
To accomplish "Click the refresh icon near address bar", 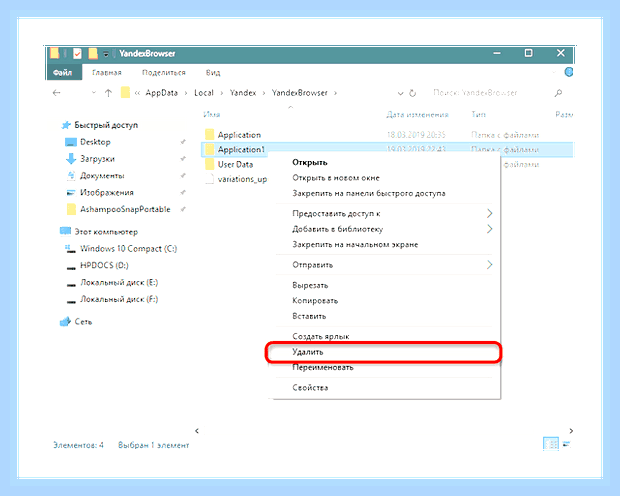I will tap(412, 93).
